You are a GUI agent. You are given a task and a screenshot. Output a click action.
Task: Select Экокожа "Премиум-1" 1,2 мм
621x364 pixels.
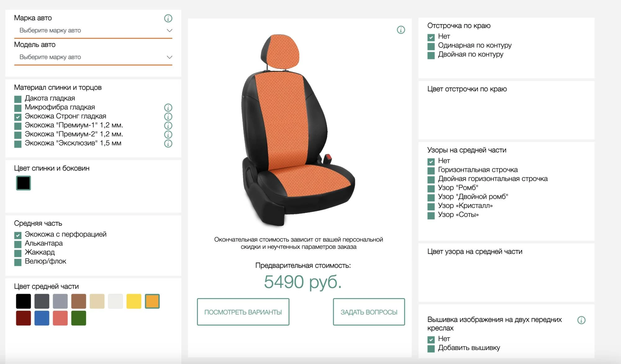coord(18,126)
